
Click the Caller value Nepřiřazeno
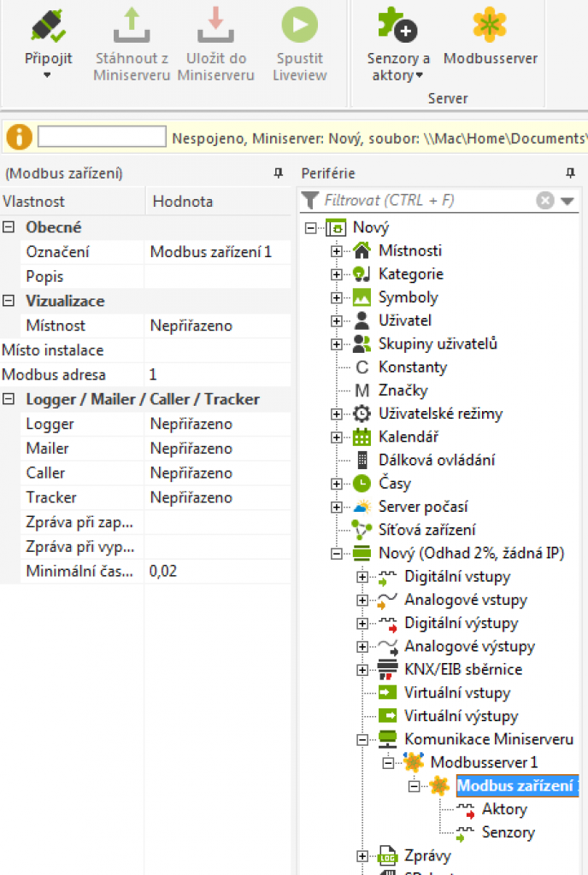pos(218,473)
